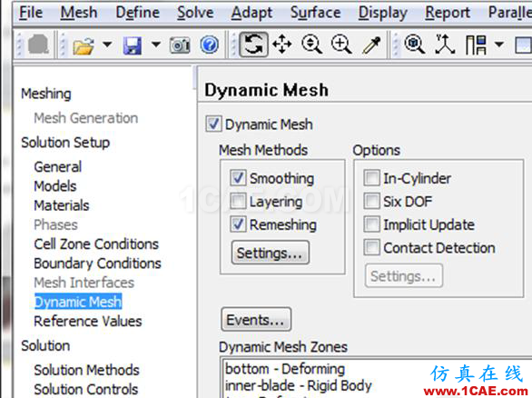Enable the Layering checkbox
The width and height of the screenshot is (532, 398).
238,201
